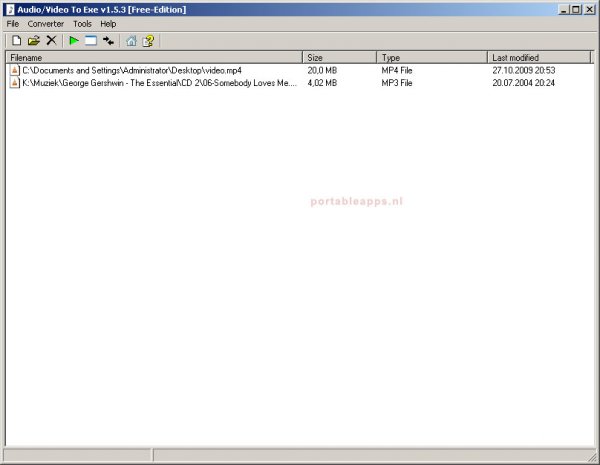Click the file icon beside video.mp4
This screenshot has height=465, width=600.
point(15,70)
